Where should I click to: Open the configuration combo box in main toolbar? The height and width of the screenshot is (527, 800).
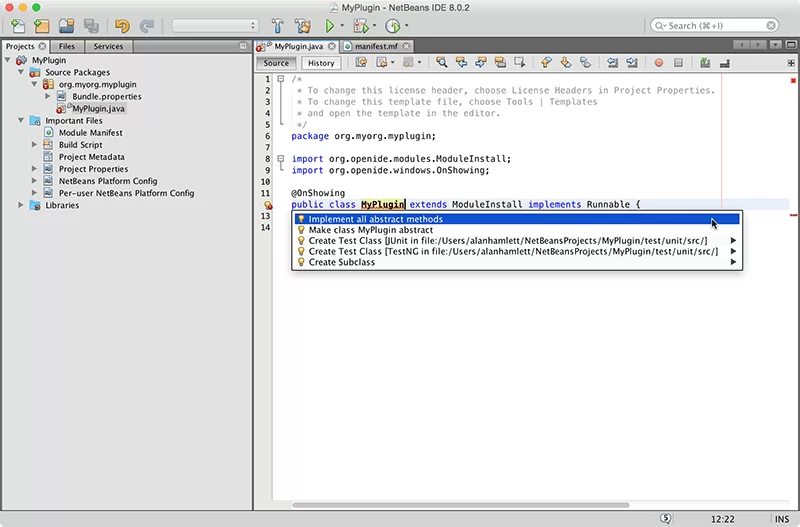pyautogui.click(x=215, y=26)
